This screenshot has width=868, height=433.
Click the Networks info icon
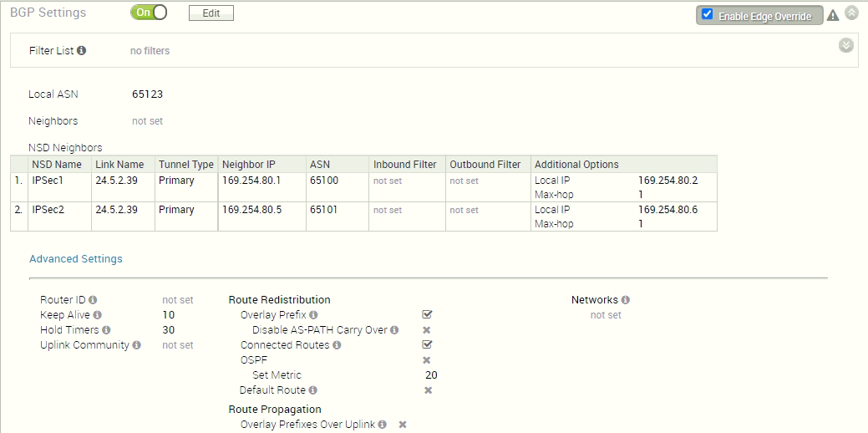tap(626, 300)
